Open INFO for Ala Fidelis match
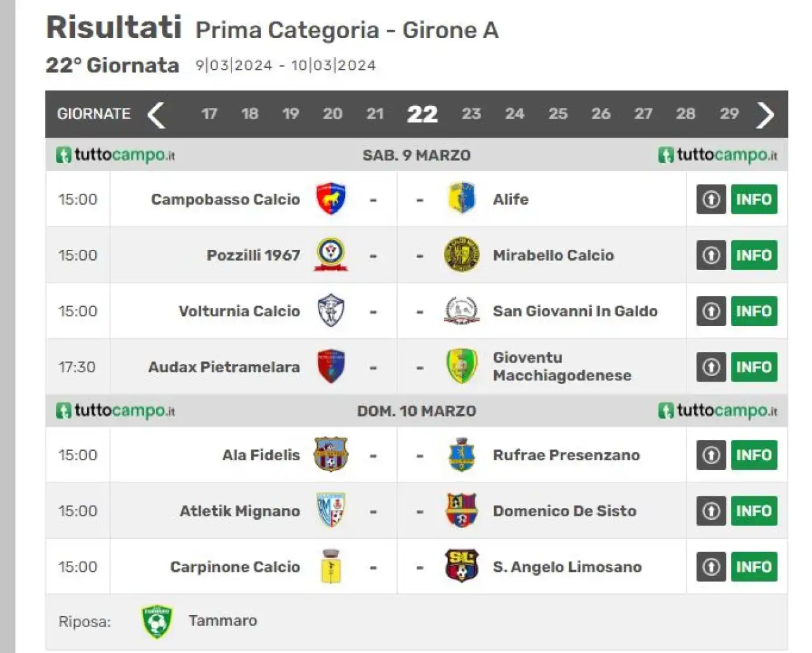Image resolution: width=812 pixels, height=653 pixels. pos(754,455)
